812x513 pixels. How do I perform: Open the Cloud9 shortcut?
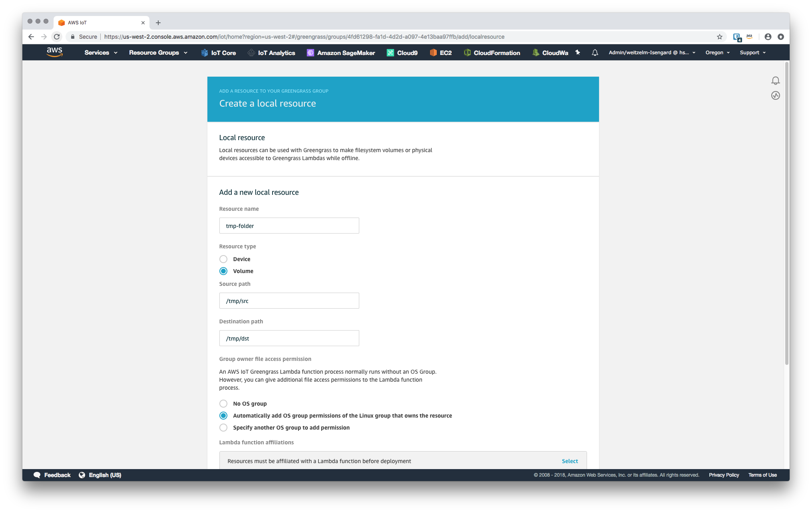[402, 53]
